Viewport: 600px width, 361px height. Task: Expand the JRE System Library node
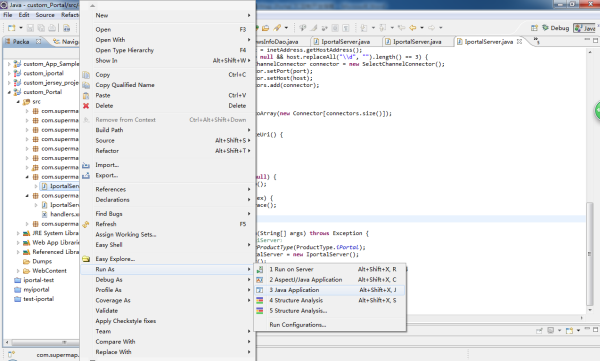[x=18, y=233]
